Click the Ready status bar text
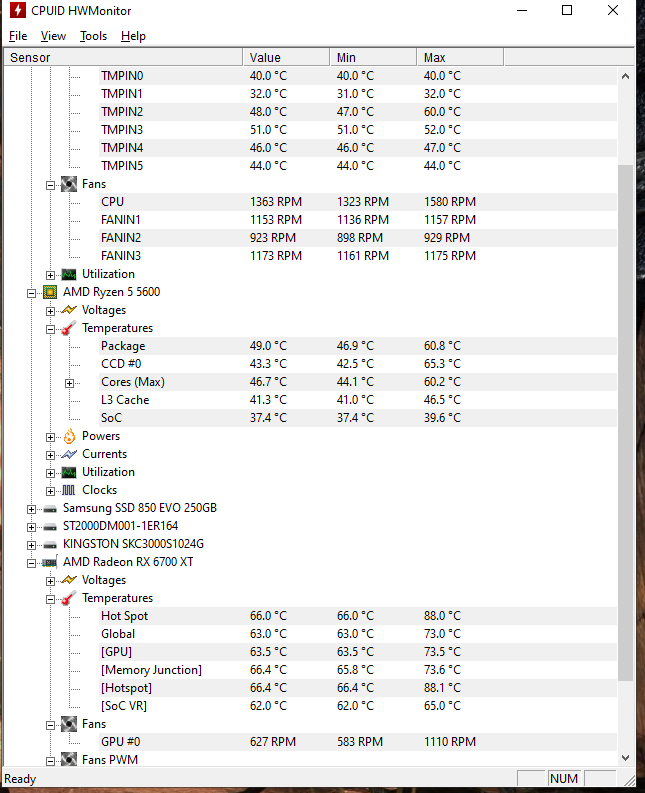The width and height of the screenshot is (645, 793). [20, 779]
